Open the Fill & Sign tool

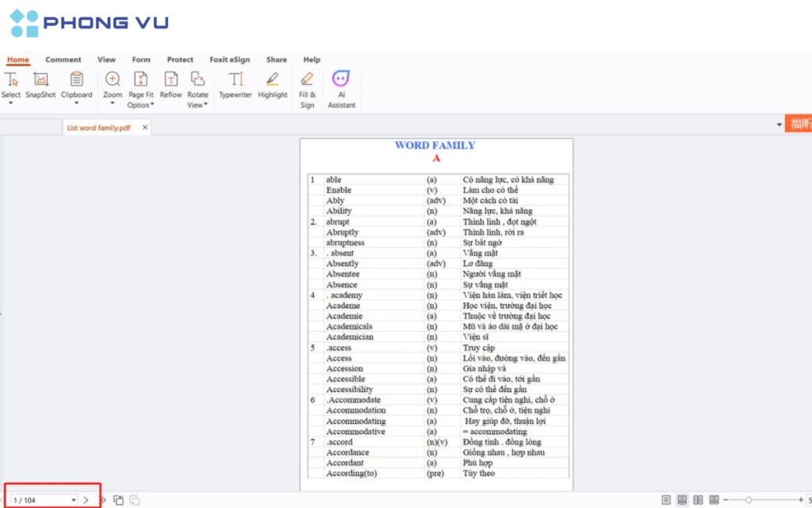point(307,88)
